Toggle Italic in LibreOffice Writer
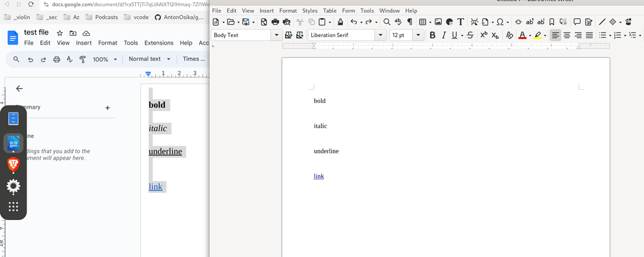The image size is (644, 257). pos(443,35)
